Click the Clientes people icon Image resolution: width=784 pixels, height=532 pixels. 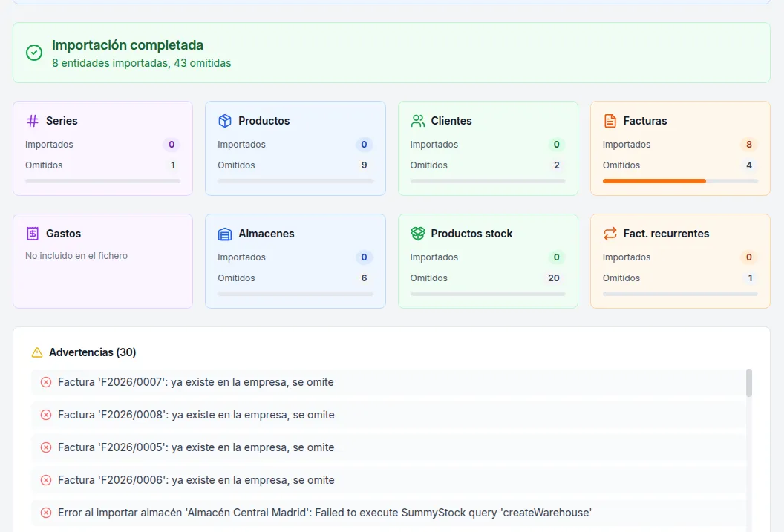(x=418, y=121)
